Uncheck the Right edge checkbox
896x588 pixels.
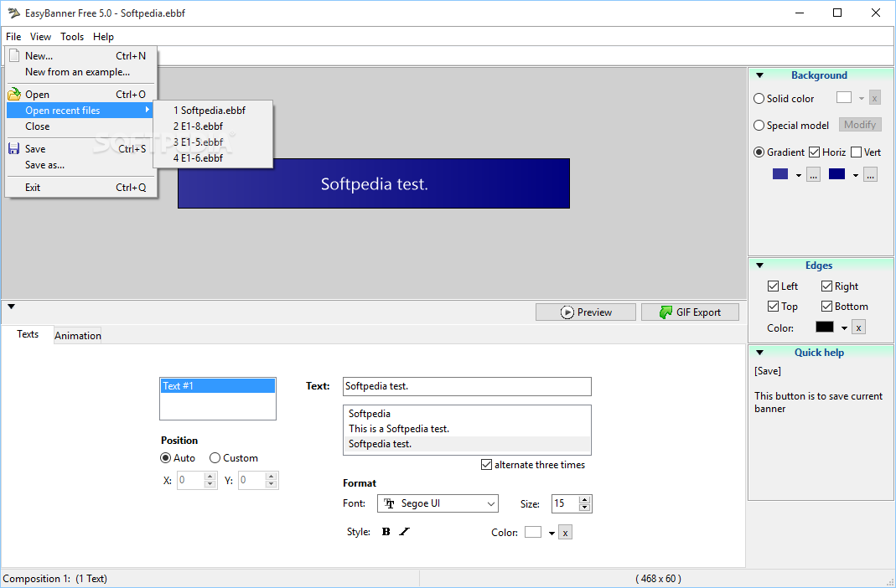pos(827,286)
